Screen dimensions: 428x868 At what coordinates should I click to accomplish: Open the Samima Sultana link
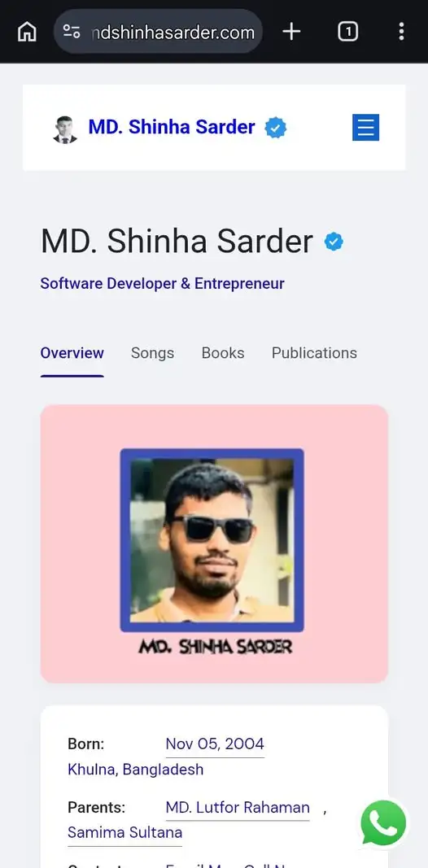(124, 832)
